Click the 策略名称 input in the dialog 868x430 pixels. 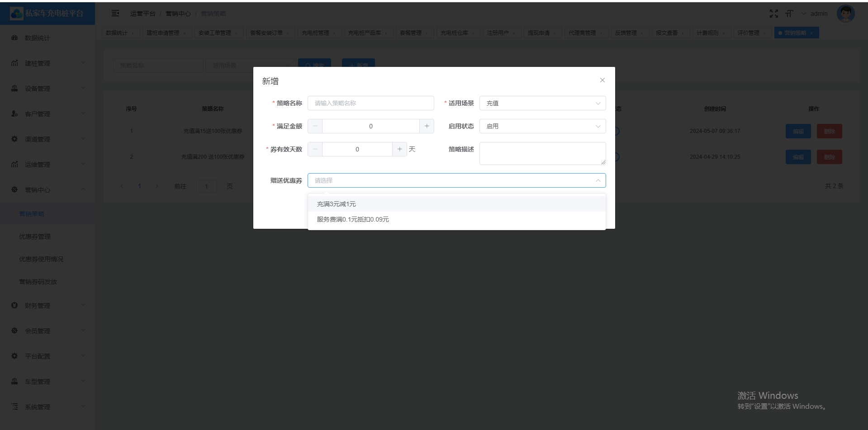(x=370, y=103)
